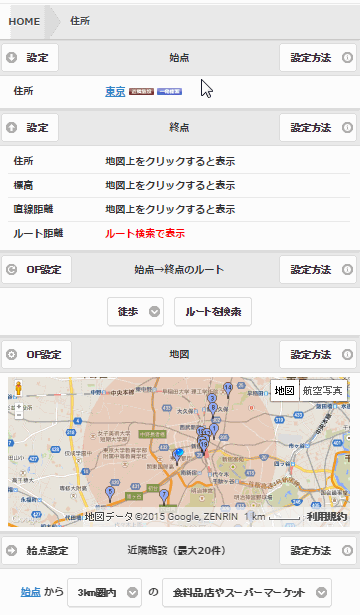
Task: Open 設定方法 help for the 地図 section
Action: (x=318, y=355)
